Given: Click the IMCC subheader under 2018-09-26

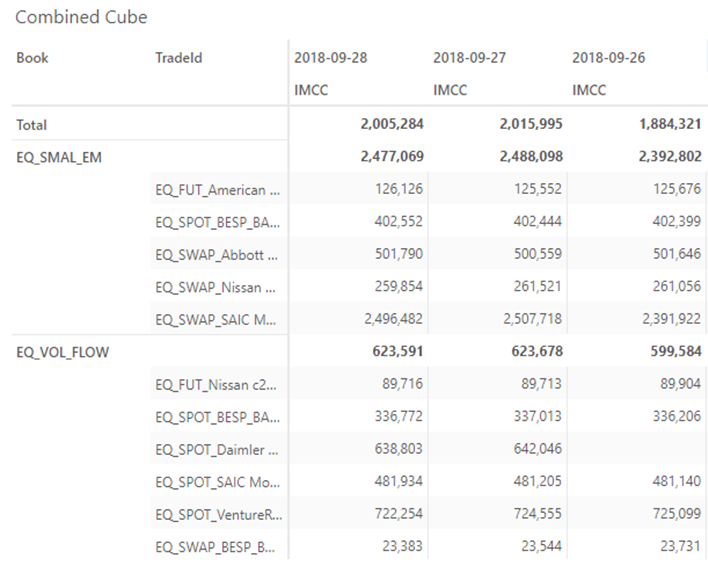Looking at the screenshot, I should point(589,90).
